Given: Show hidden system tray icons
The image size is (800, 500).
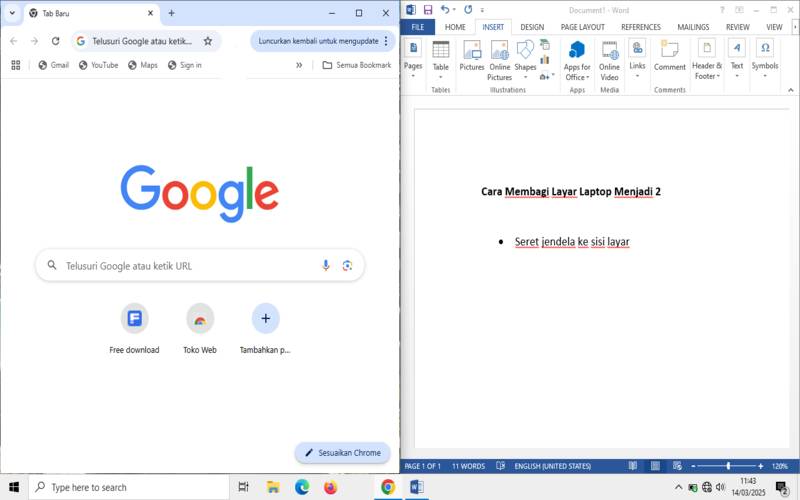Looking at the screenshot, I should (679, 487).
